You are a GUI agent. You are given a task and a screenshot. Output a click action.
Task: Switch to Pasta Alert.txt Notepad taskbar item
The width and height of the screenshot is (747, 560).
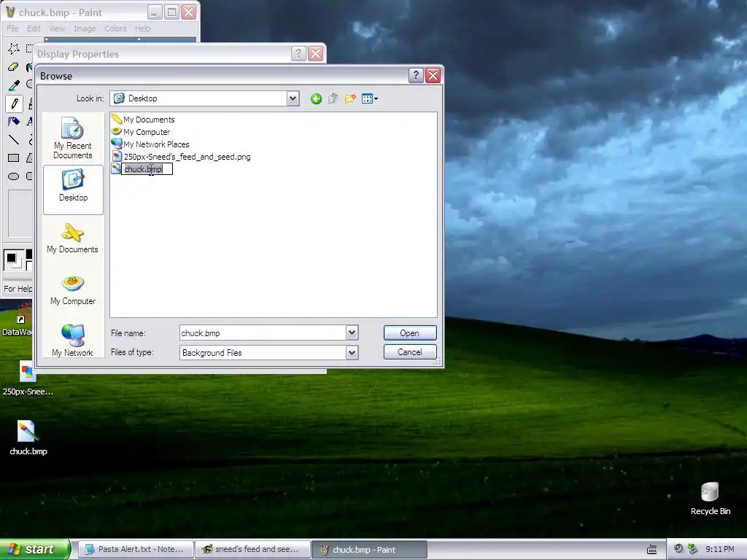point(136,549)
